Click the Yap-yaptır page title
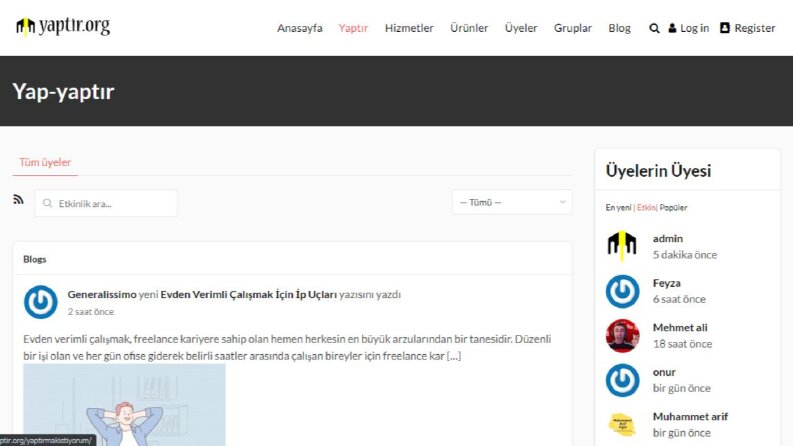 (63, 92)
